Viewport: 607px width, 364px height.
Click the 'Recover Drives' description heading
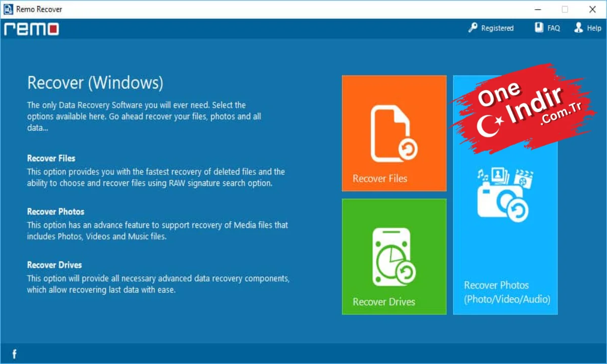tap(54, 265)
